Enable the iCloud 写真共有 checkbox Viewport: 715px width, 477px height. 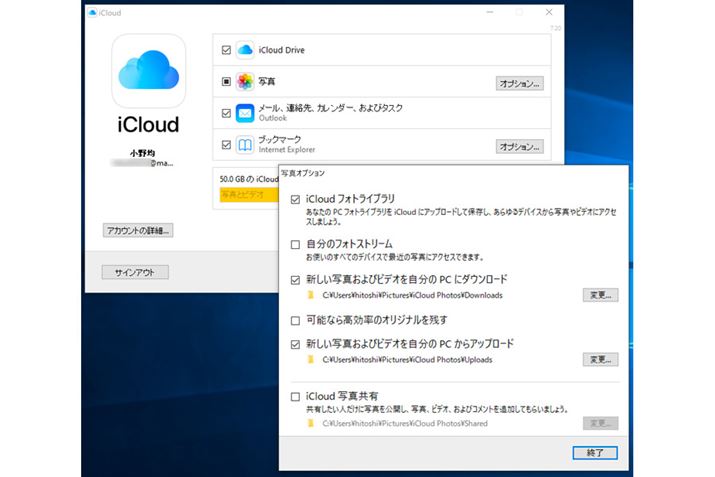(295, 397)
